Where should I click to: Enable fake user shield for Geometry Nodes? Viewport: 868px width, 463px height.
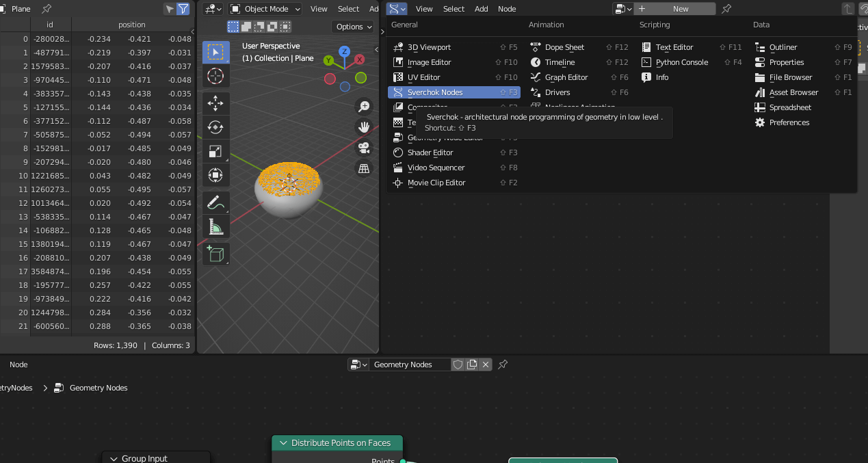point(458,365)
